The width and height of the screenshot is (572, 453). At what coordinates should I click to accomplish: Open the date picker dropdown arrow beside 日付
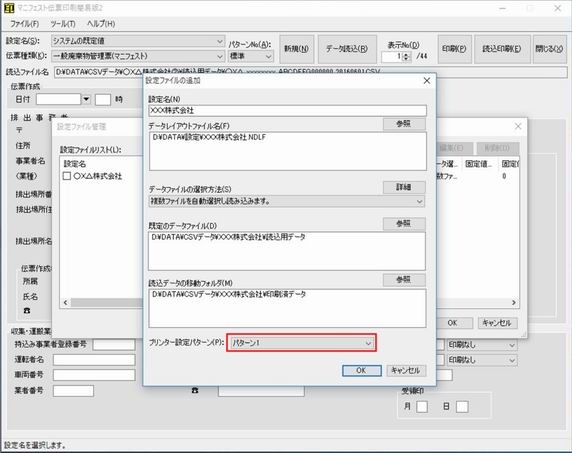point(86,99)
